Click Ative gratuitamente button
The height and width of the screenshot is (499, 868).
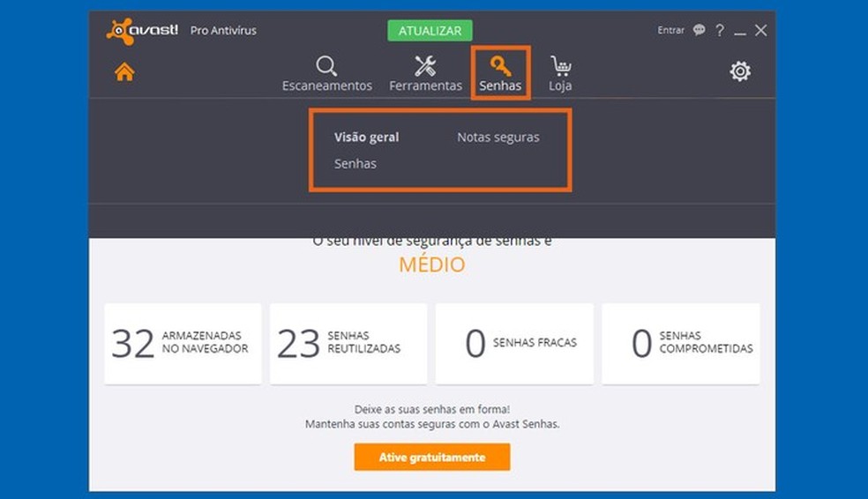(x=432, y=457)
